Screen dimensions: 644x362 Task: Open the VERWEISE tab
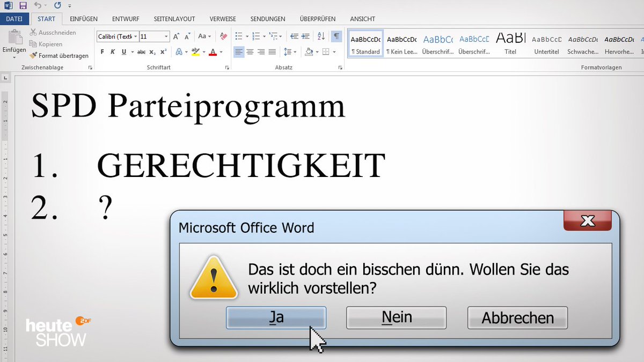tap(223, 19)
